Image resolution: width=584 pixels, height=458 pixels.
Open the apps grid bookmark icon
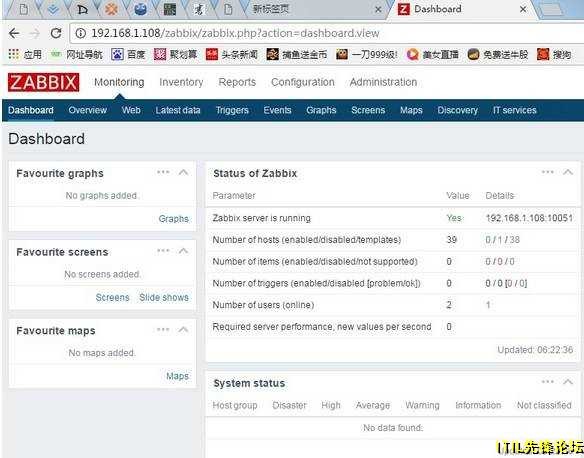tap(13, 54)
